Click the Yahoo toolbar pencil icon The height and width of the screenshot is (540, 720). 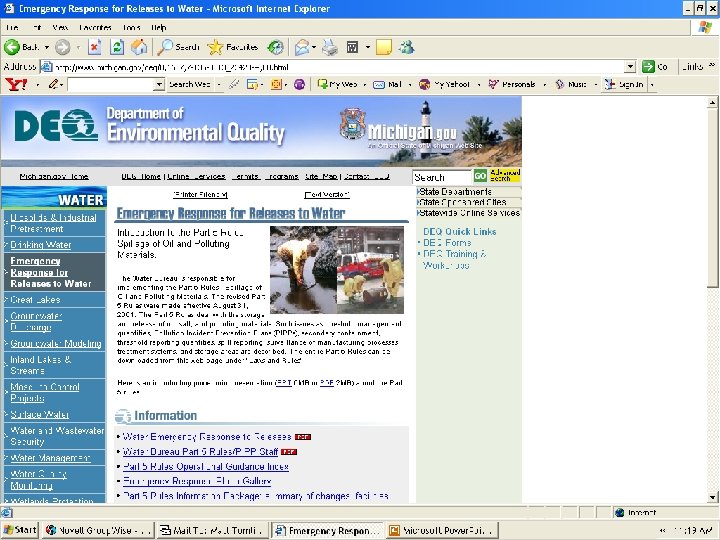pyautogui.click(x=54, y=84)
